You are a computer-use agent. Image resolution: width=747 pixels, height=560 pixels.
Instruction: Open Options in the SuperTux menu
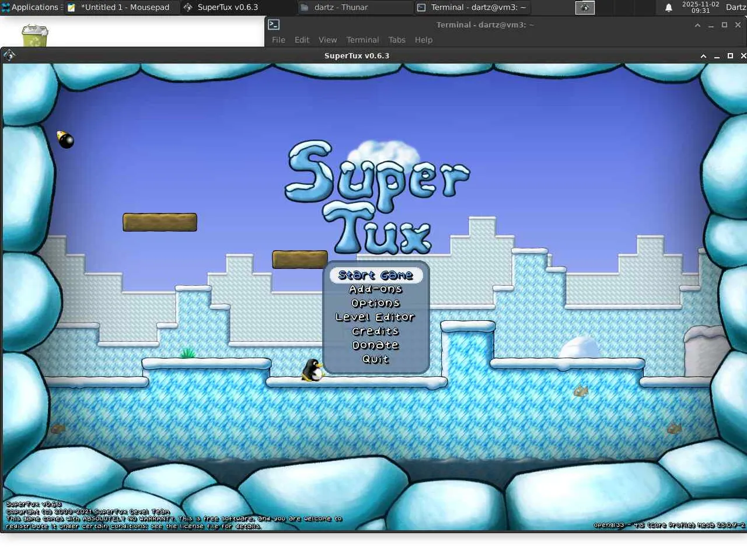click(x=376, y=303)
